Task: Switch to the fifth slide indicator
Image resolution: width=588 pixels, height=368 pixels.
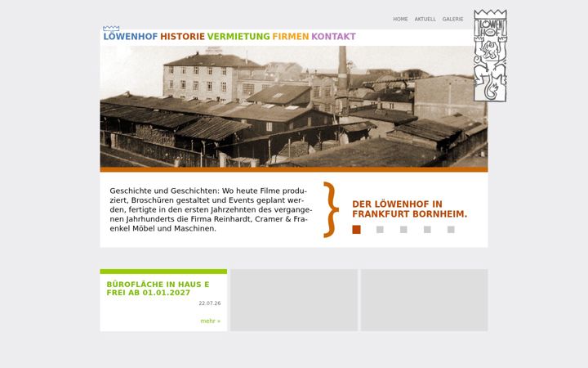Action: (451, 230)
